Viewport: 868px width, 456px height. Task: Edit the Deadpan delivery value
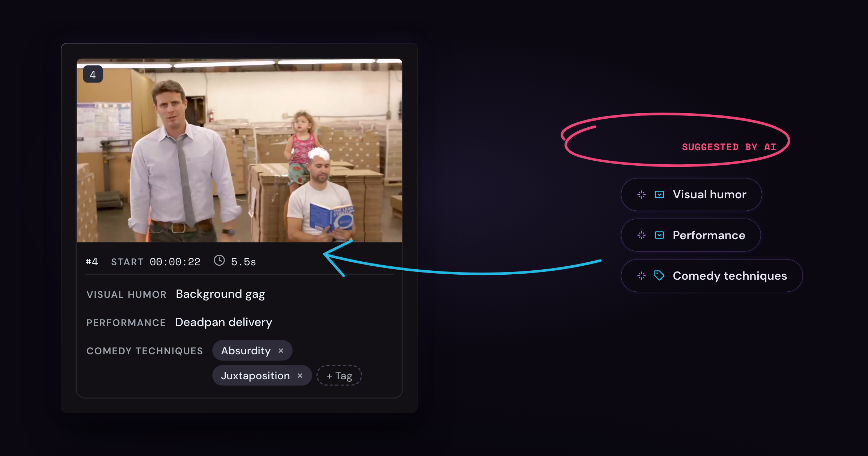[224, 322]
